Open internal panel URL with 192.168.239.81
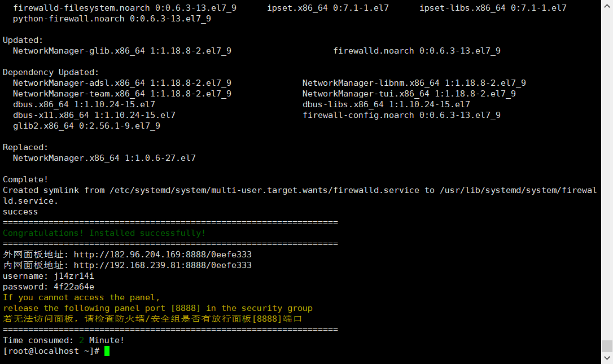 click(x=163, y=265)
